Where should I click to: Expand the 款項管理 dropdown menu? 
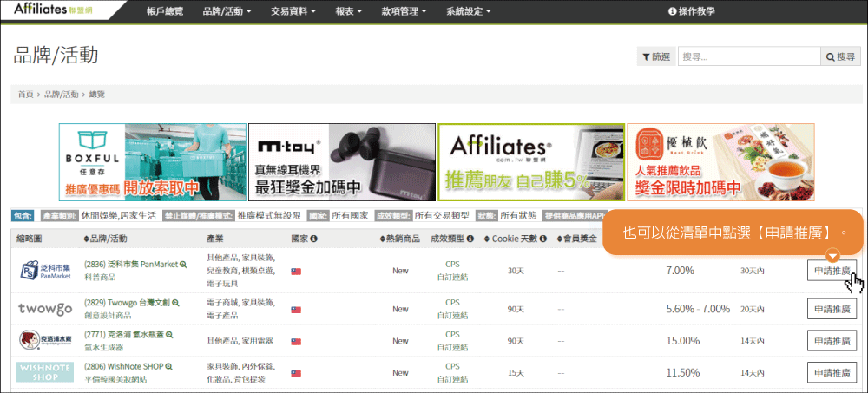coord(404,10)
